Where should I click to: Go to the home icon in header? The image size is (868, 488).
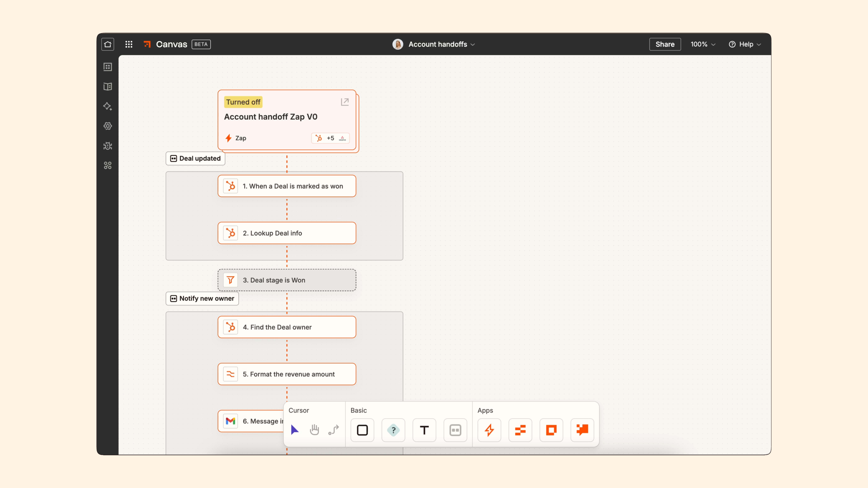pos(108,44)
